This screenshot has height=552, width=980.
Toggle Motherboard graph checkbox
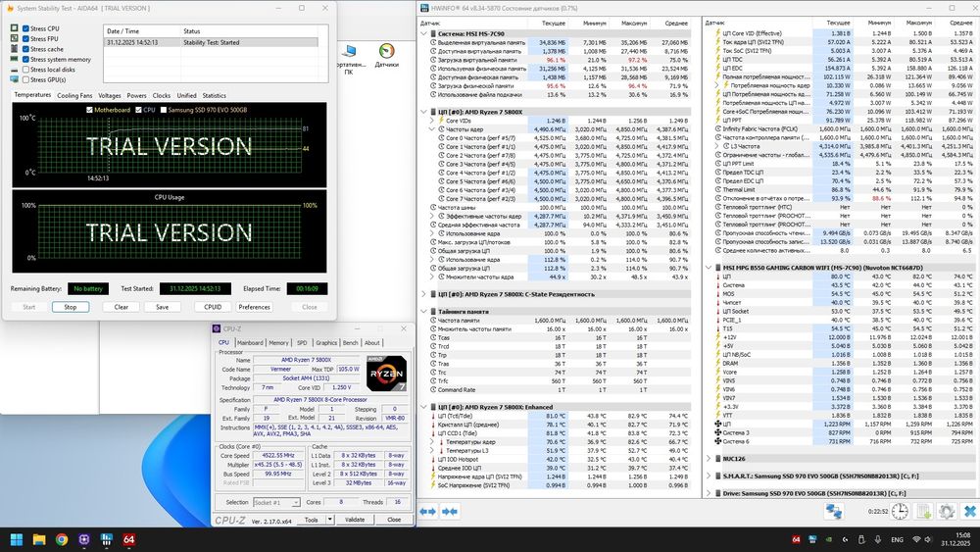[x=89, y=110]
